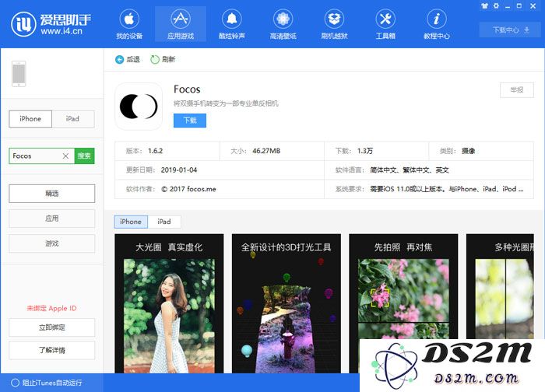
Task: Click the report (举报) button
Action: (x=517, y=90)
